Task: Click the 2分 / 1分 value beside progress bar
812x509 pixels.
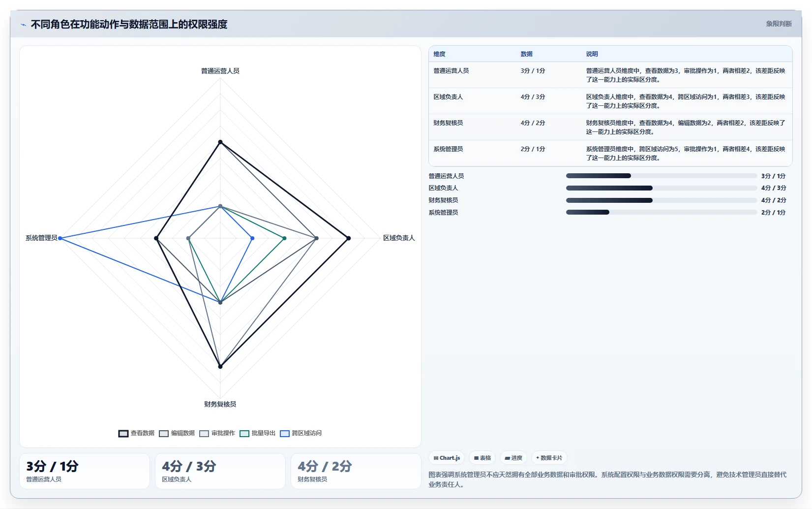Action: click(x=773, y=213)
